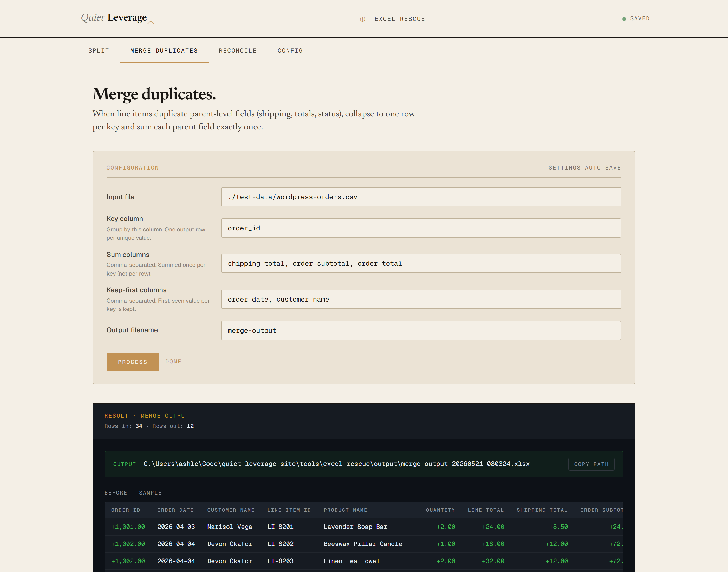Click the QUANTITY column header
Viewport: 728px width, 572px height.
coord(440,510)
